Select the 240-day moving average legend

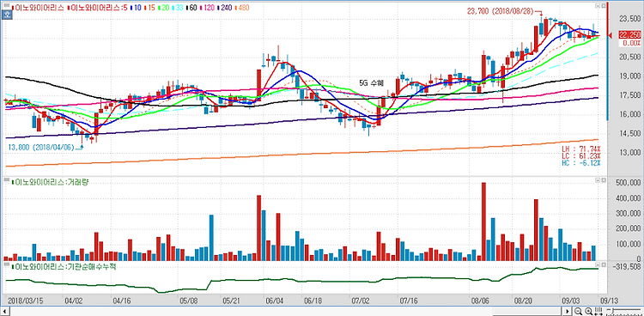tap(224, 8)
